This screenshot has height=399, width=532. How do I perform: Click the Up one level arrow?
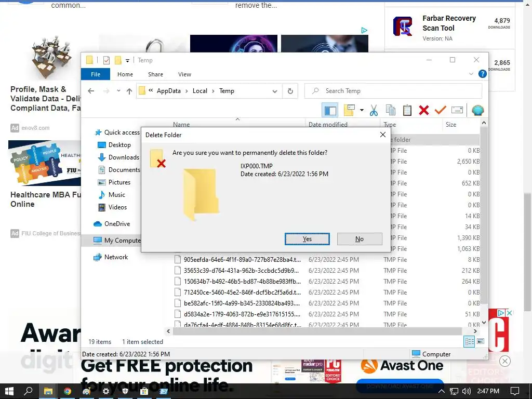tap(129, 91)
